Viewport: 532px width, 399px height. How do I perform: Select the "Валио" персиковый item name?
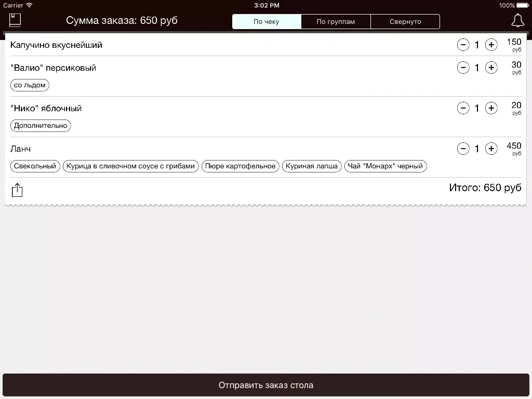pos(54,68)
